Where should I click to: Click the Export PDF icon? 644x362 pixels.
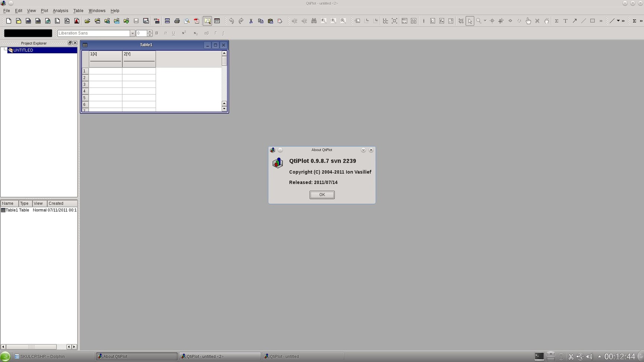[196, 21]
